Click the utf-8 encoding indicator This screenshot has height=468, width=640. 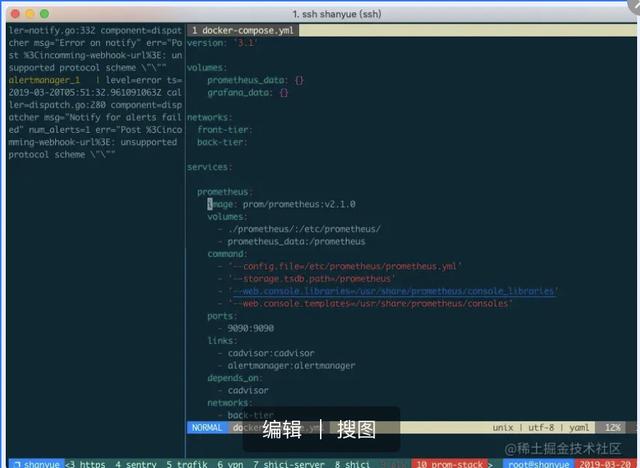tap(546, 428)
